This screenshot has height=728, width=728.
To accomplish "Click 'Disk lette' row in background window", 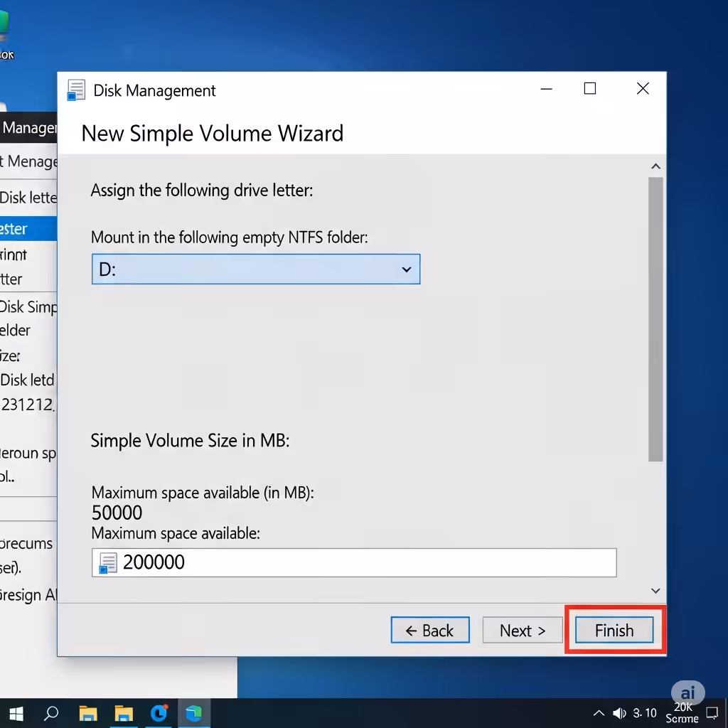I will pyautogui.click(x=28, y=198).
